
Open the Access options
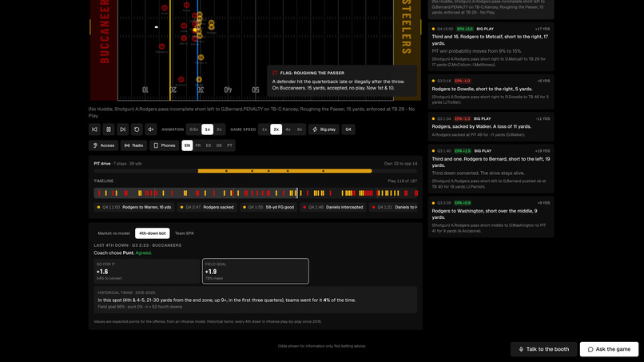[104, 145]
